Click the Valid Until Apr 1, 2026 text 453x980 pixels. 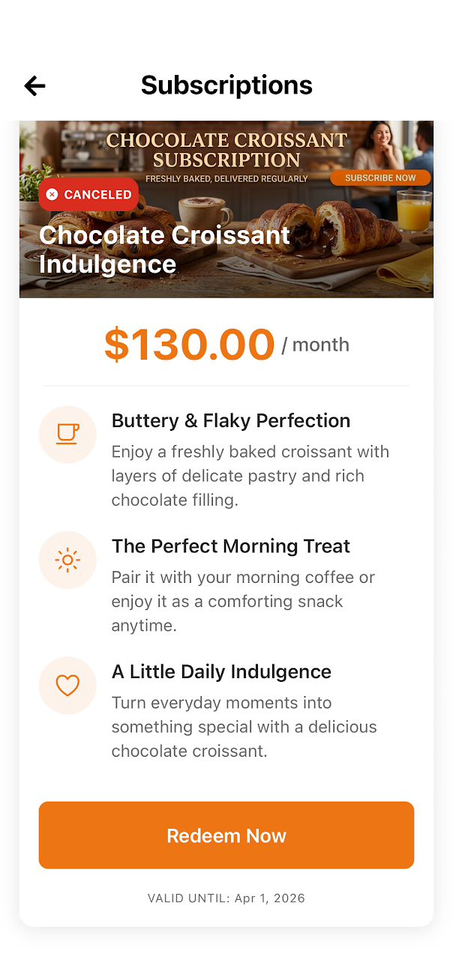coord(226,898)
